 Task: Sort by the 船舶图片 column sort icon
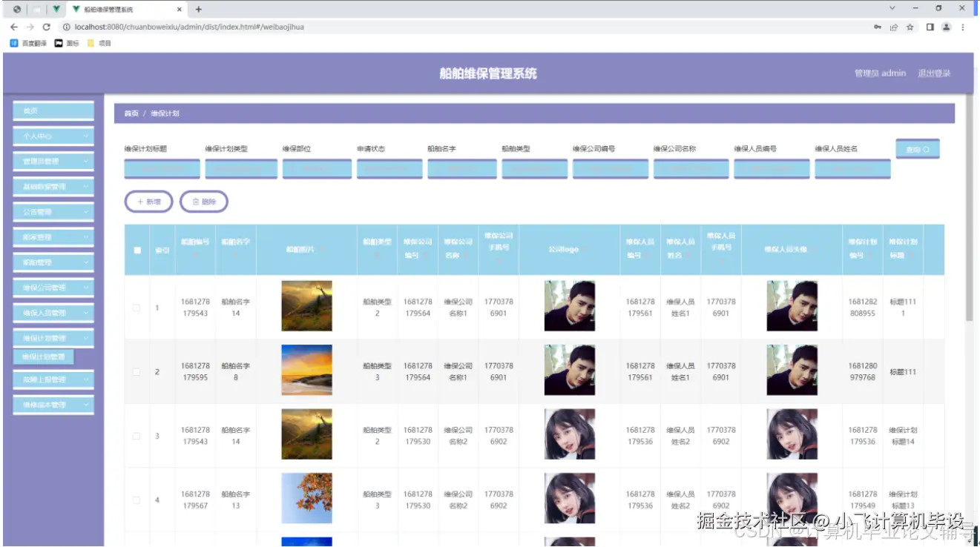[321, 250]
